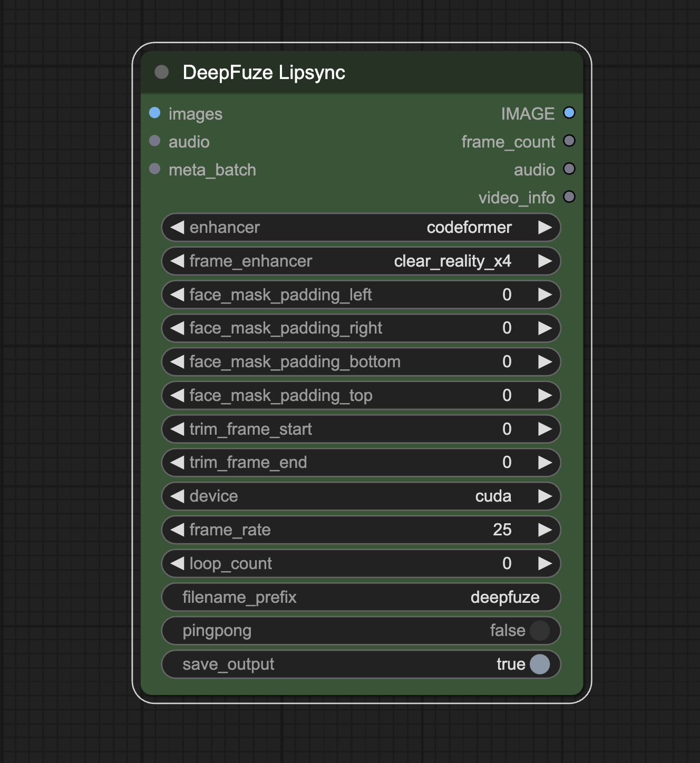Decrease face_mask_padding_right value
Viewport: 700px width, 763px height.
click(x=177, y=328)
